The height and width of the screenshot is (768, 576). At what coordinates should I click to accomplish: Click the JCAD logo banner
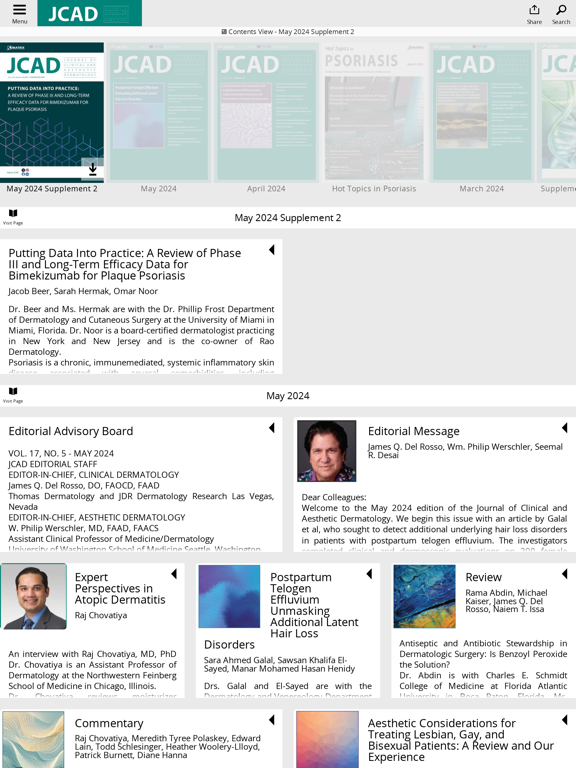coord(90,13)
